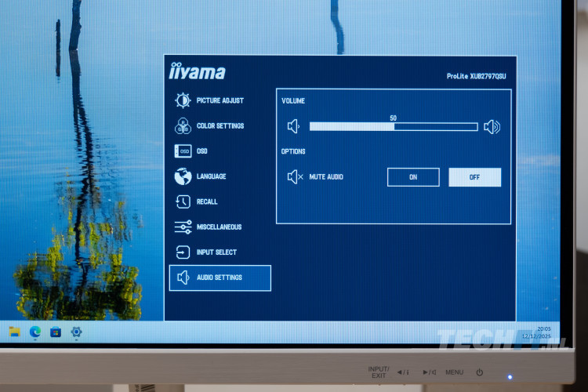588x392 pixels.
Task: Click the high-volume speaker icon
Action: coord(492,126)
